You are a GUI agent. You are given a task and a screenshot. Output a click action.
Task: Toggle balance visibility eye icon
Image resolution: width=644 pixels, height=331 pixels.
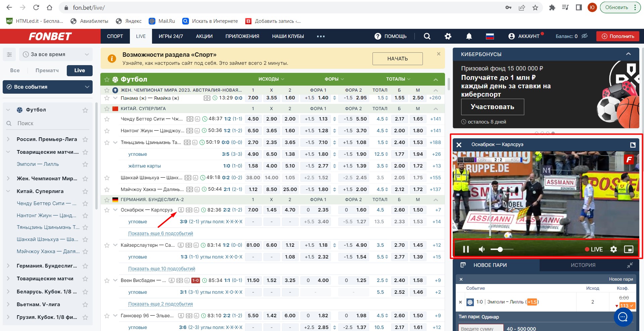click(x=585, y=36)
